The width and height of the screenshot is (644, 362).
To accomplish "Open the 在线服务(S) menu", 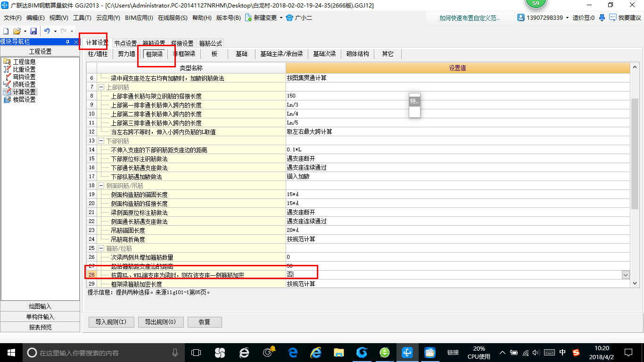I will [173, 17].
